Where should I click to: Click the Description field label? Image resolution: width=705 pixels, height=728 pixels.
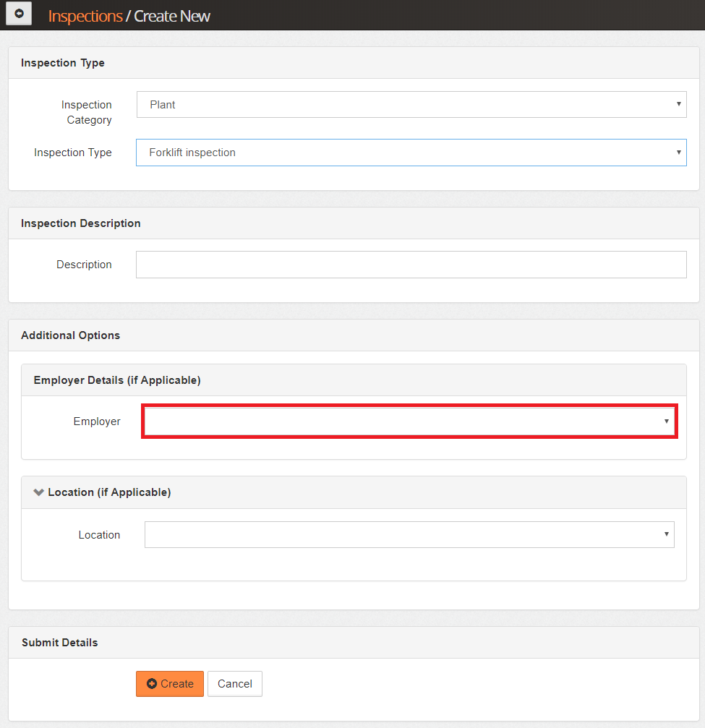[x=84, y=265]
